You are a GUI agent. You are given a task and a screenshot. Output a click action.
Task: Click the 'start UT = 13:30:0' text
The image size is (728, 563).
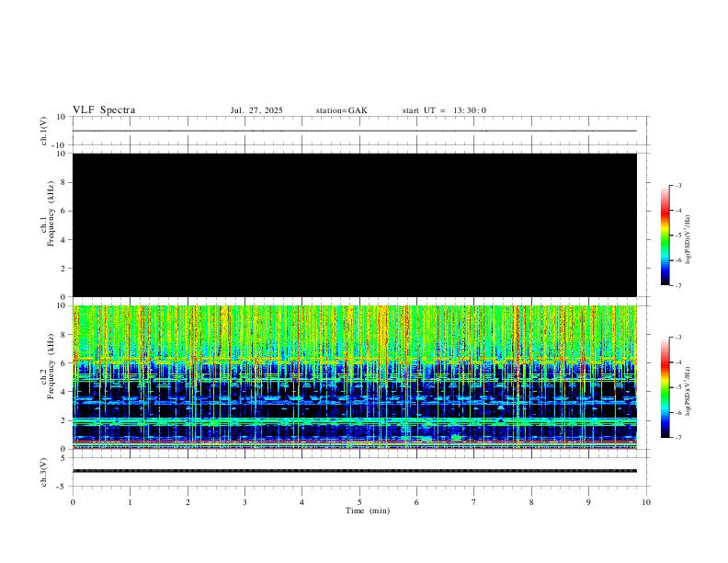click(x=444, y=110)
